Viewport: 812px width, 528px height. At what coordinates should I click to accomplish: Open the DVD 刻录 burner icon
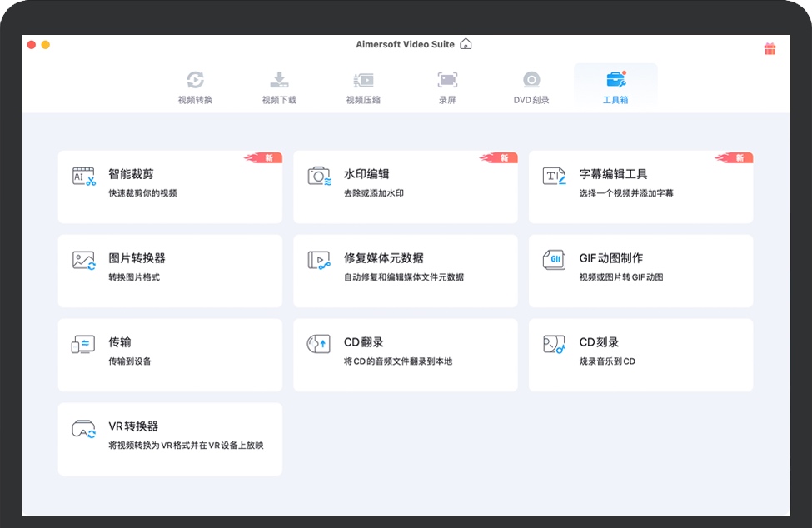pos(531,80)
